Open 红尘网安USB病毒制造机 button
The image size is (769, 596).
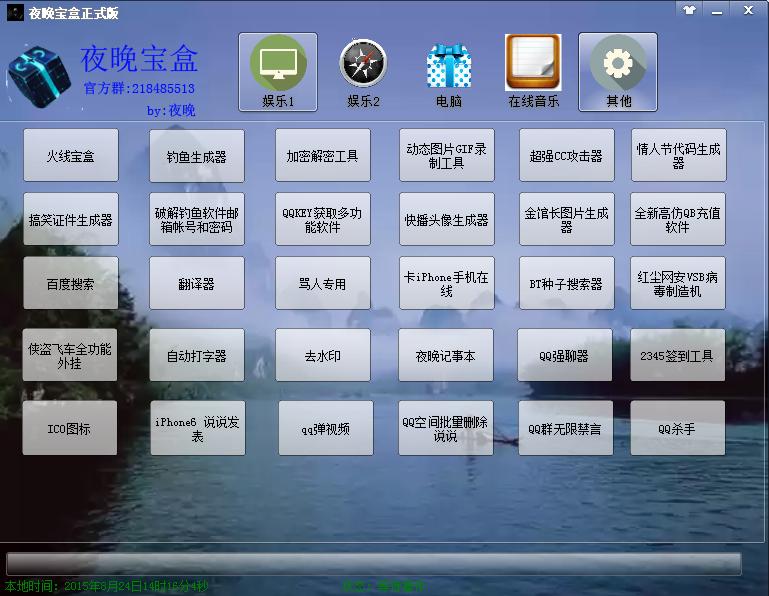coord(678,283)
